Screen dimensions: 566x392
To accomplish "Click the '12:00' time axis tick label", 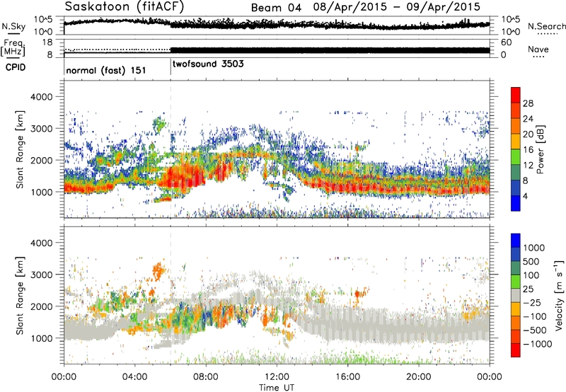I will tap(277, 377).
